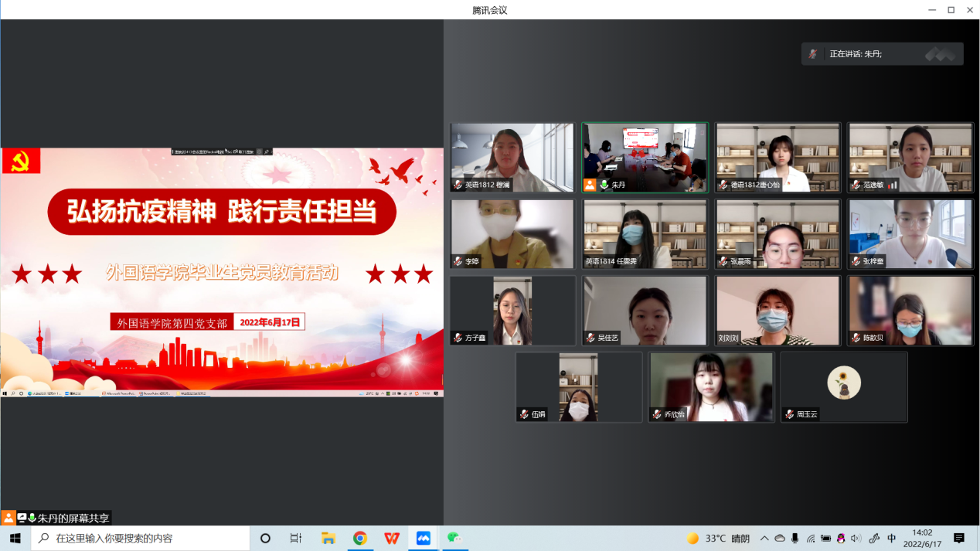Launch WPS Office from taskbar

[x=392, y=539]
